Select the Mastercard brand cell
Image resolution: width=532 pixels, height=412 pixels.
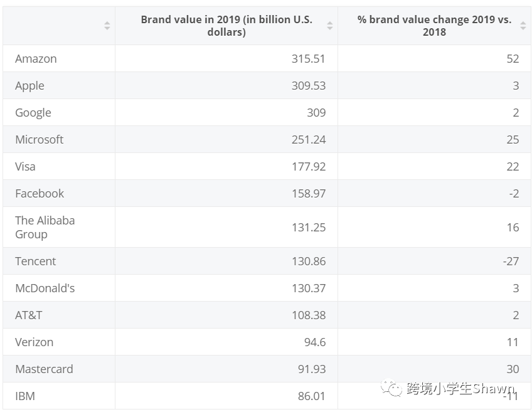point(44,369)
